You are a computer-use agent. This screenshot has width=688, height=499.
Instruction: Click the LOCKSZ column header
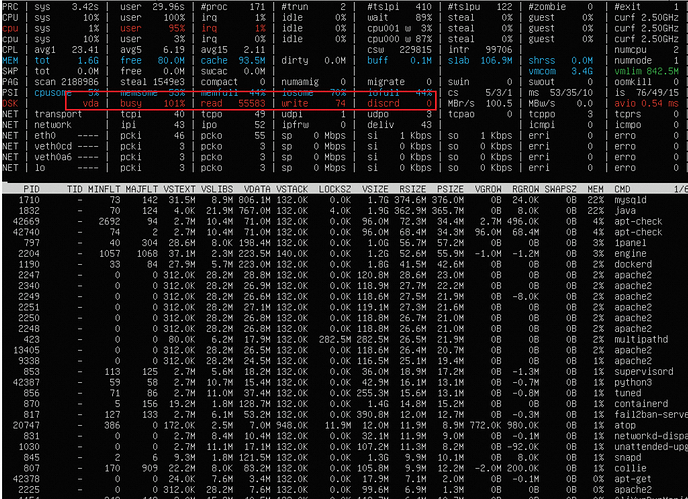335,189
